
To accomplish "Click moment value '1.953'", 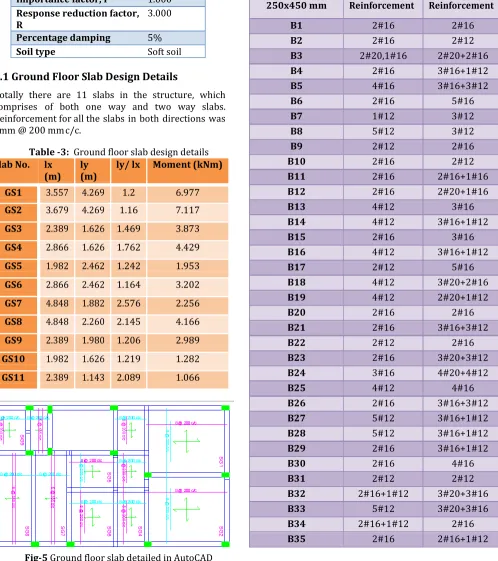I will [x=187, y=266].
